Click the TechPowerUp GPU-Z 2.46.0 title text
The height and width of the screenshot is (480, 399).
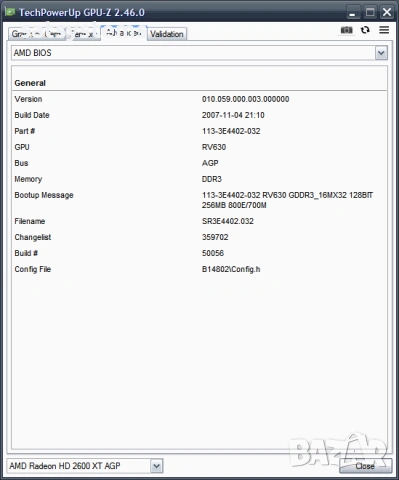82,13
